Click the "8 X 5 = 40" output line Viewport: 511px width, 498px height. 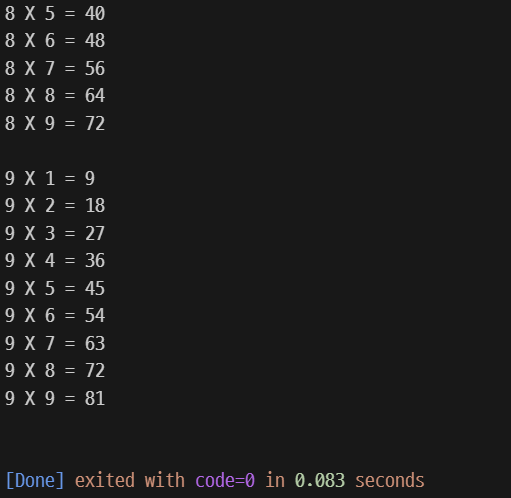click(x=55, y=14)
